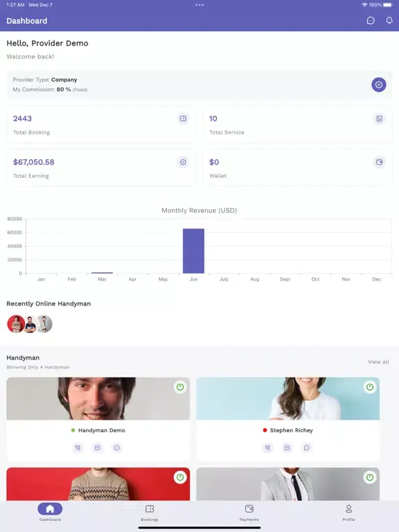Tap the Wallet card icon
Image resolution: width=399 pixels, height=532 pixels.
click(379, 162)
